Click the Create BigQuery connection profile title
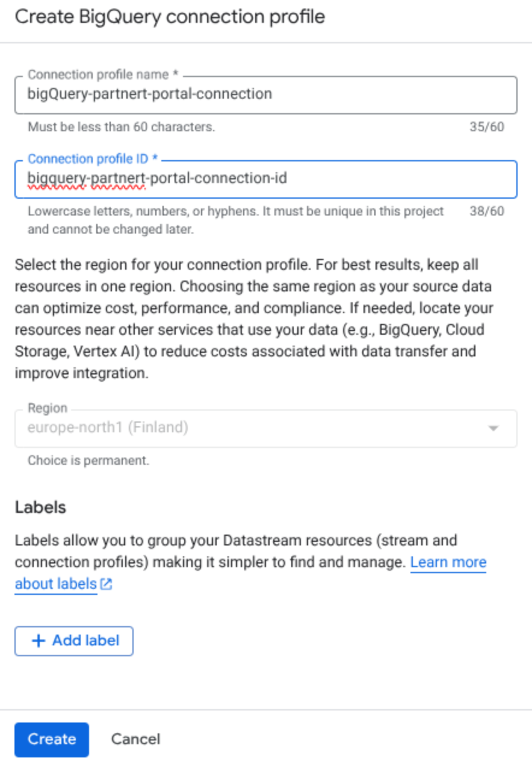 pos(170,17)
